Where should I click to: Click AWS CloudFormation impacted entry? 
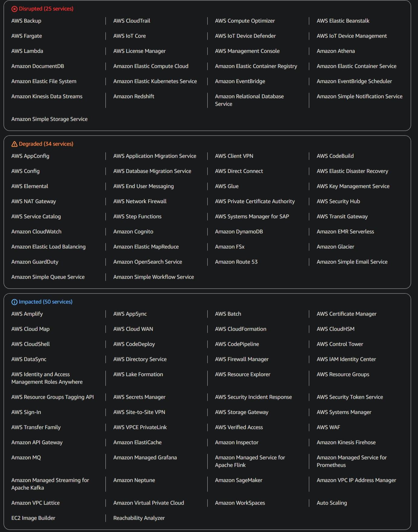(x=240, y=329)
